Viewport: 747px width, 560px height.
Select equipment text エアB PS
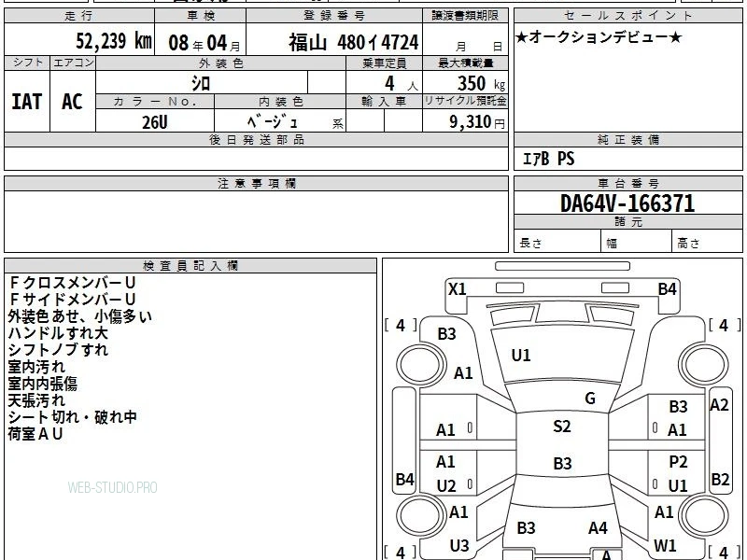pos(549,159)
